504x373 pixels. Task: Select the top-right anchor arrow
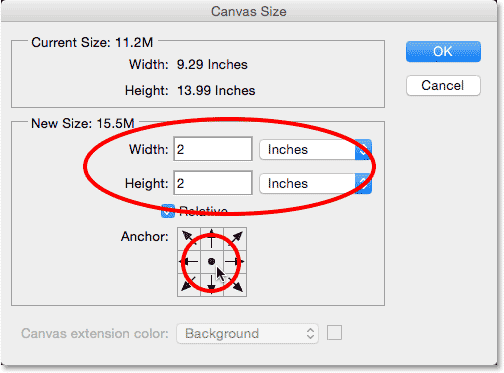(235, 239)
